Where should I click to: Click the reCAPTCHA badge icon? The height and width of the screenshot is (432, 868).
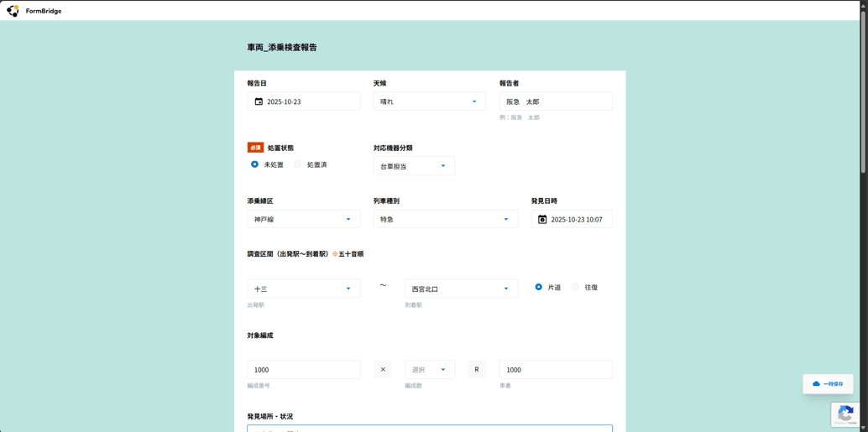point(845,414)
